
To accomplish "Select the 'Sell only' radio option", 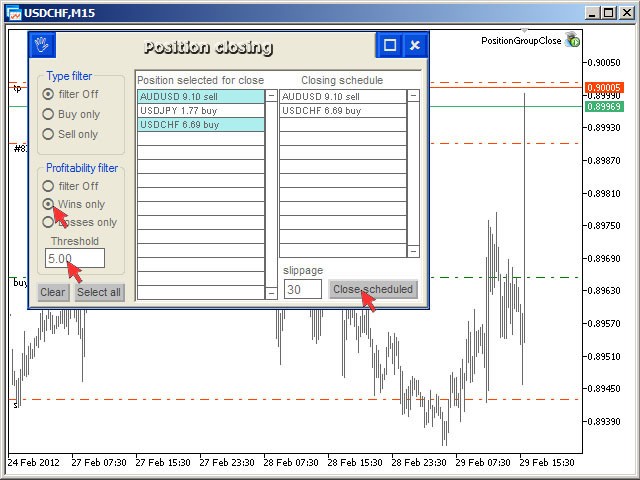I will pos(48,134).
